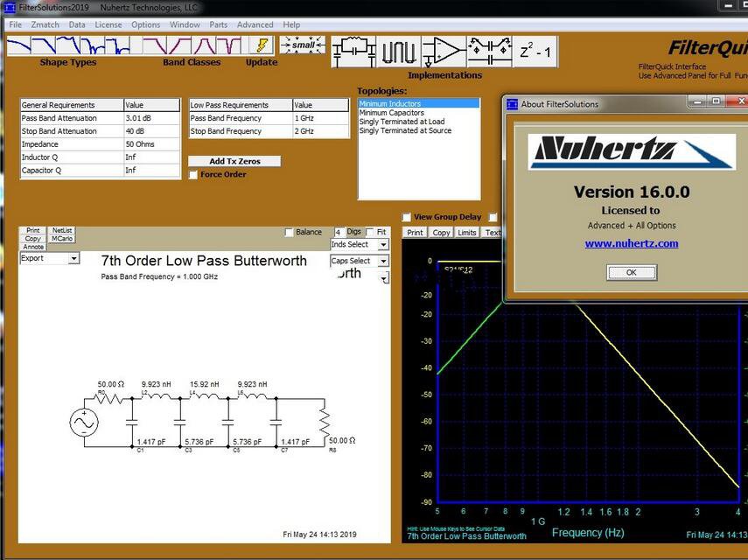This screenshot has height=560, width=748.
Task: Visit the www.nuhertz.com link
Action: tap(631, 243)
